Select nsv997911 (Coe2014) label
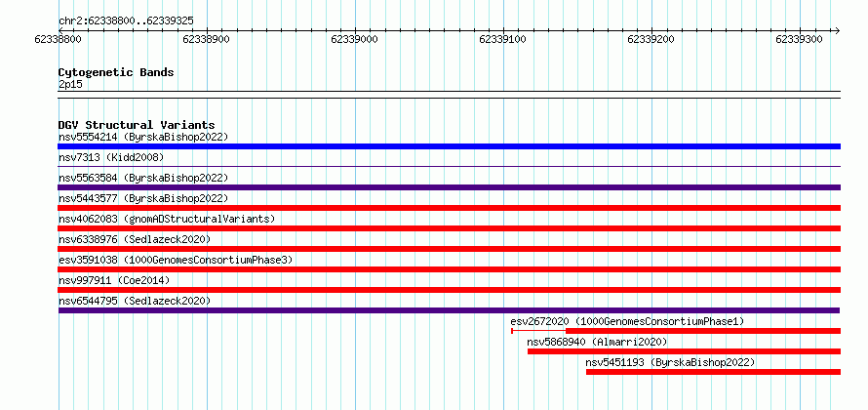 coord(114,280)
